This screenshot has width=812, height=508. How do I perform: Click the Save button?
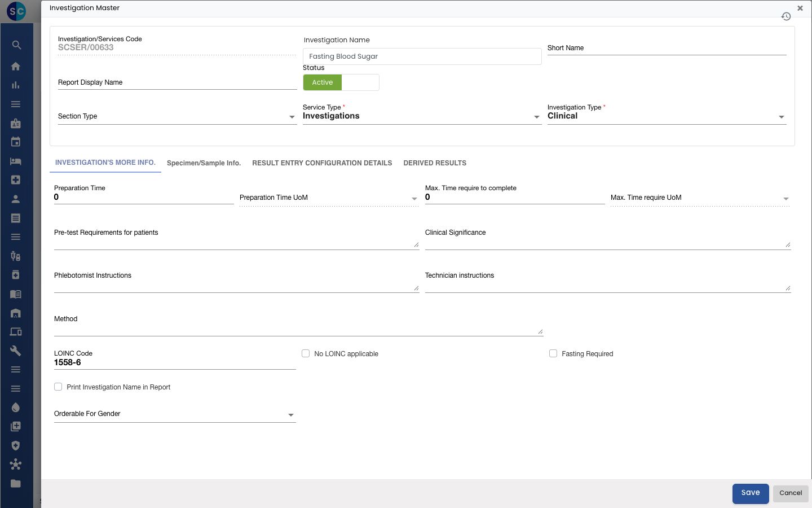coord(751,493)
